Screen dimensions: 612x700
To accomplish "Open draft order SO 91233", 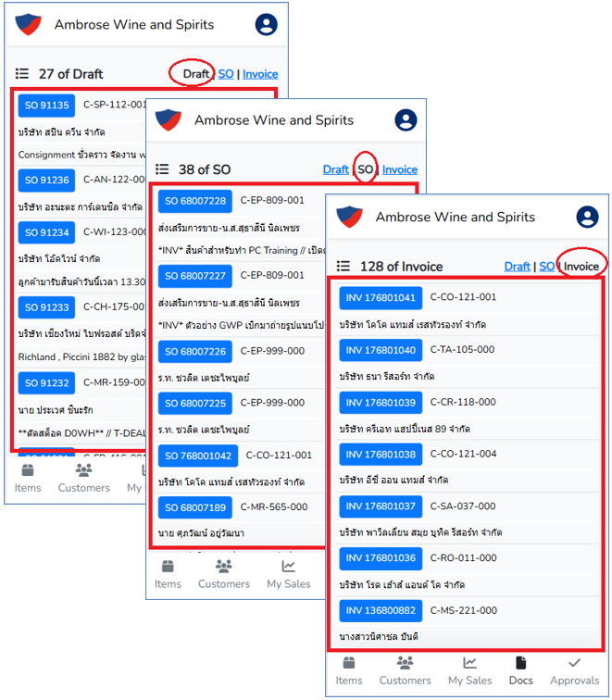I will pos(46,307).
